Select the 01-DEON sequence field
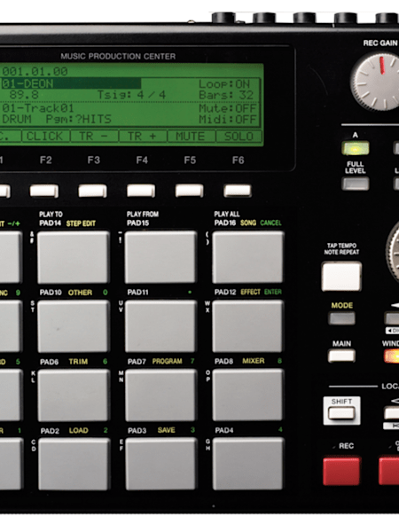The width and height of the screenshot is (399, 532). click(x=71, y=84)
